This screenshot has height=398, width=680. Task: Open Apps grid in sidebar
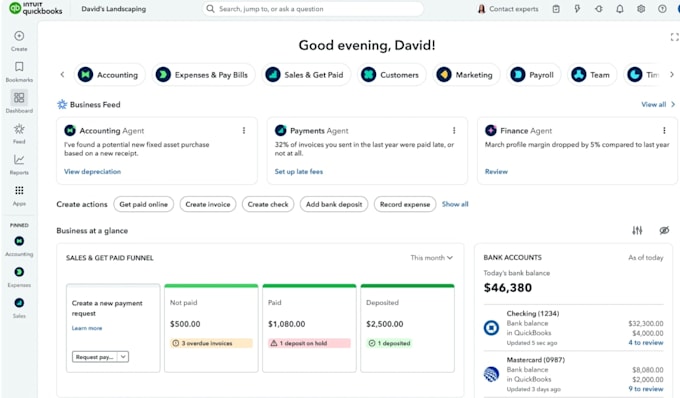(x=19, y=195)
